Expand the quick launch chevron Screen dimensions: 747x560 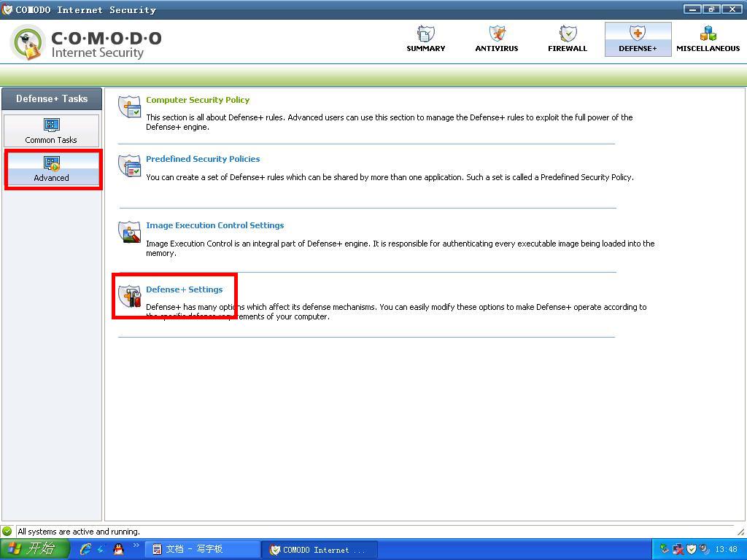point(136,545)
